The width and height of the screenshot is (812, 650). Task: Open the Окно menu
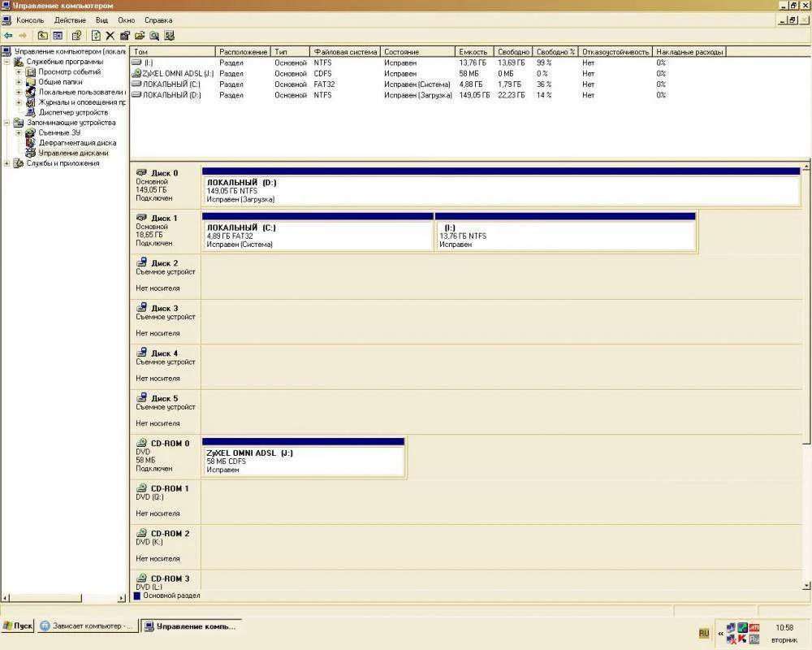(127, 20)
